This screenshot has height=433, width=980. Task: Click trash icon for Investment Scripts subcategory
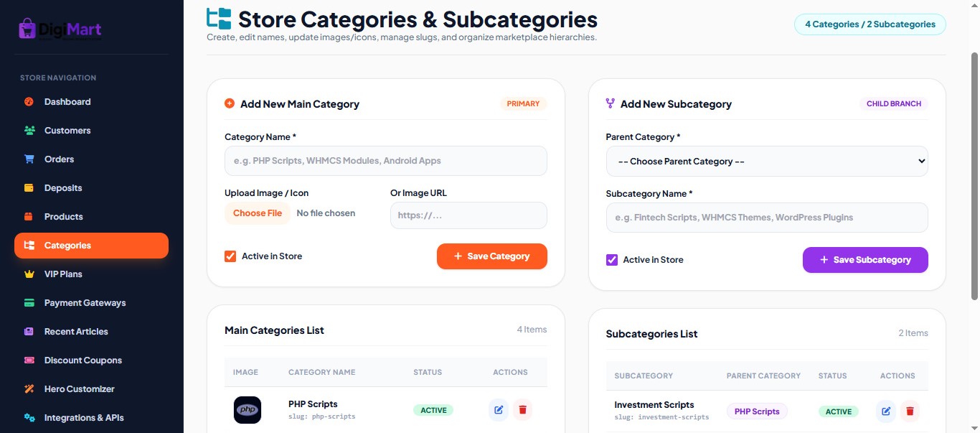pyautogui.click(x=910, y=411)
